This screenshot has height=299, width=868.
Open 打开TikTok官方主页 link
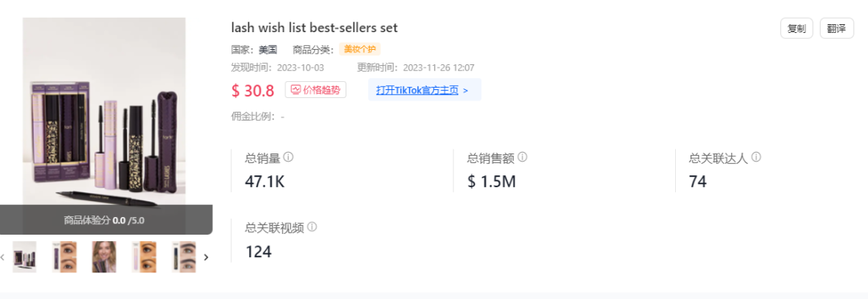[x=417, y=90]
